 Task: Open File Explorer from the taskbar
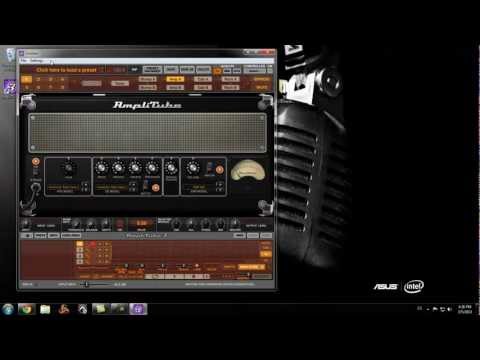coord(45,309)
